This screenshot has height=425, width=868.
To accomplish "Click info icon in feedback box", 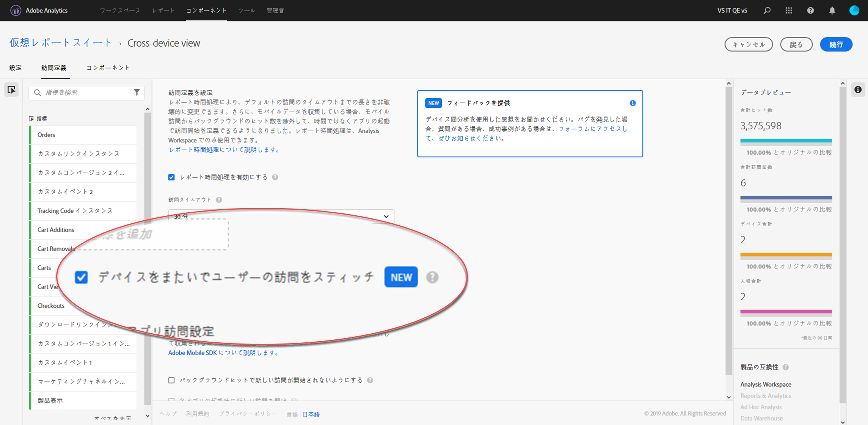I will click(633, 103).
